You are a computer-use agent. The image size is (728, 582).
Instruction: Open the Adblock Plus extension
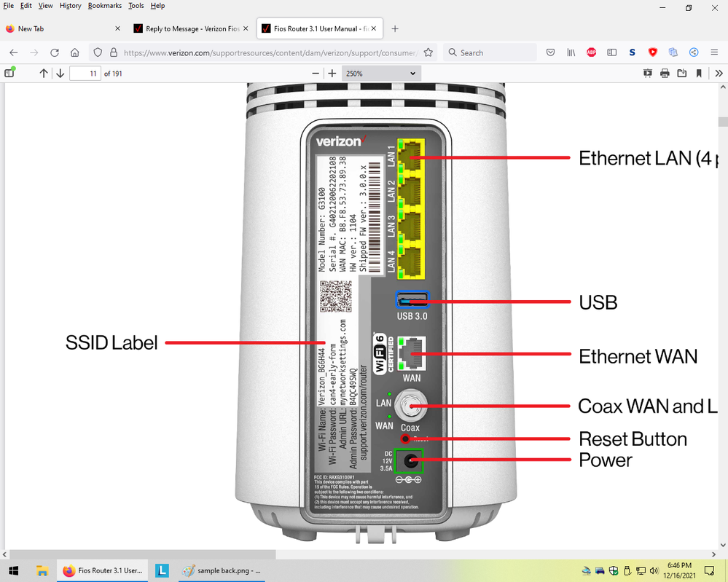[591, 52]
